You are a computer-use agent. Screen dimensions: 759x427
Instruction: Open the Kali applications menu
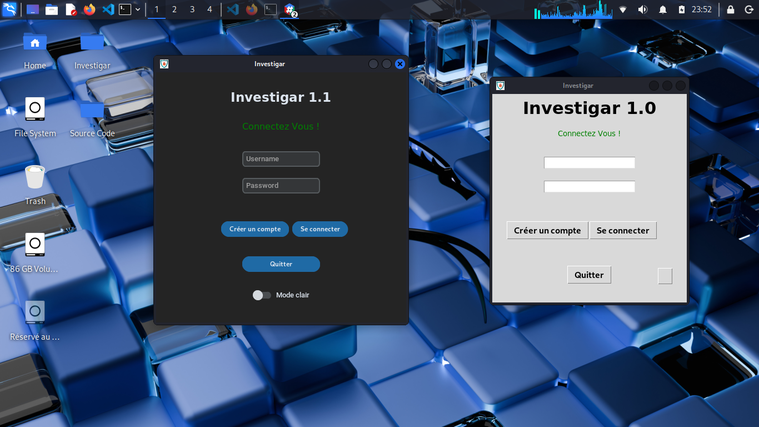[10, 9]
